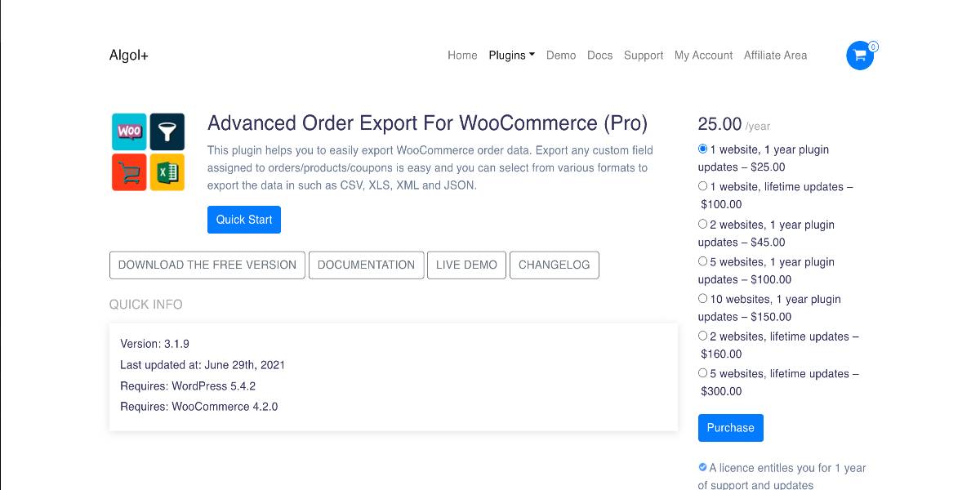This screenshot has width=980, height=490.
Task: Choose 5 websites, 1 year plugin updates
Action: (x=703, y=261)
